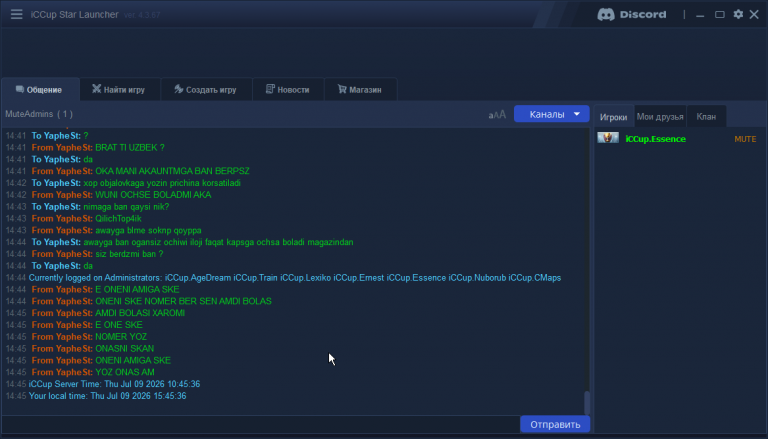Open the Discord link

(x=631, y=14)
